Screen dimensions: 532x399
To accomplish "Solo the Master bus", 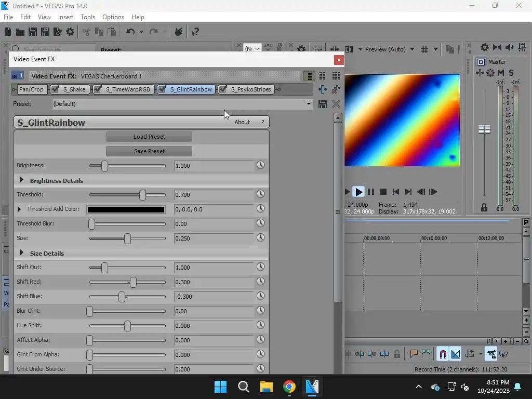I will pyautogui.click(x=511, y=73).
